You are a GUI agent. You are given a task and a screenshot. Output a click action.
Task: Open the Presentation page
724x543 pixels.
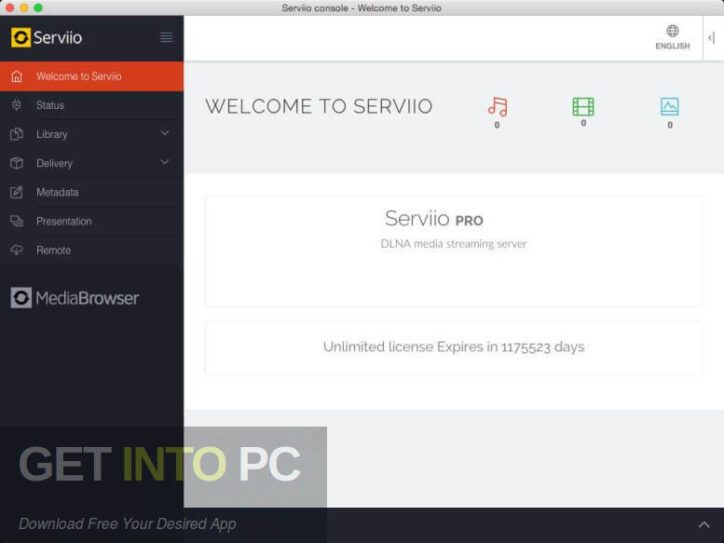click(x=92, y=221)
